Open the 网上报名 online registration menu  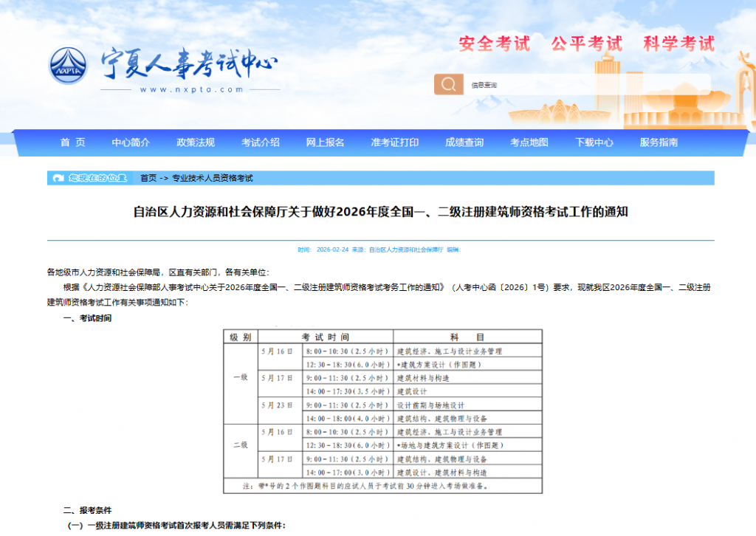[326, 142]
